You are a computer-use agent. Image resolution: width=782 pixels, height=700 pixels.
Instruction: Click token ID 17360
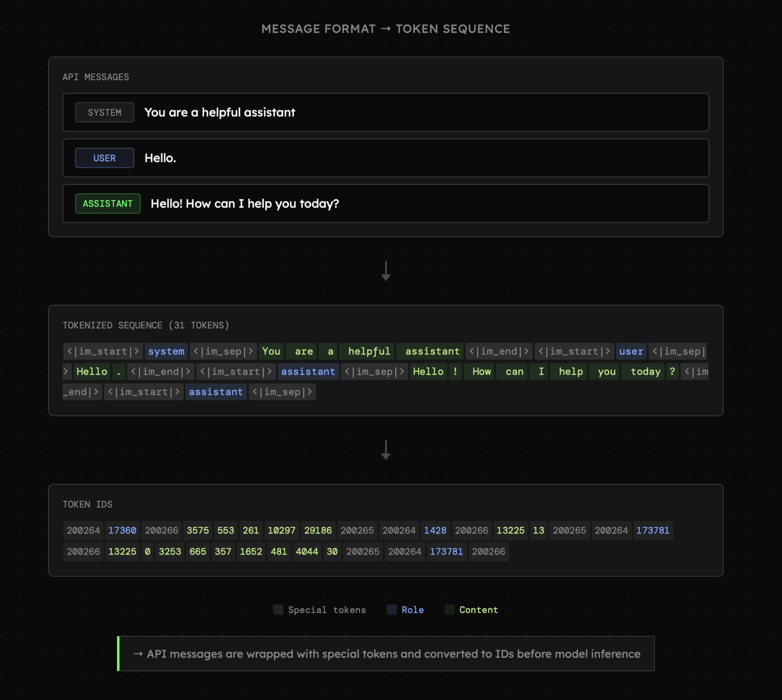pos(122,531)
